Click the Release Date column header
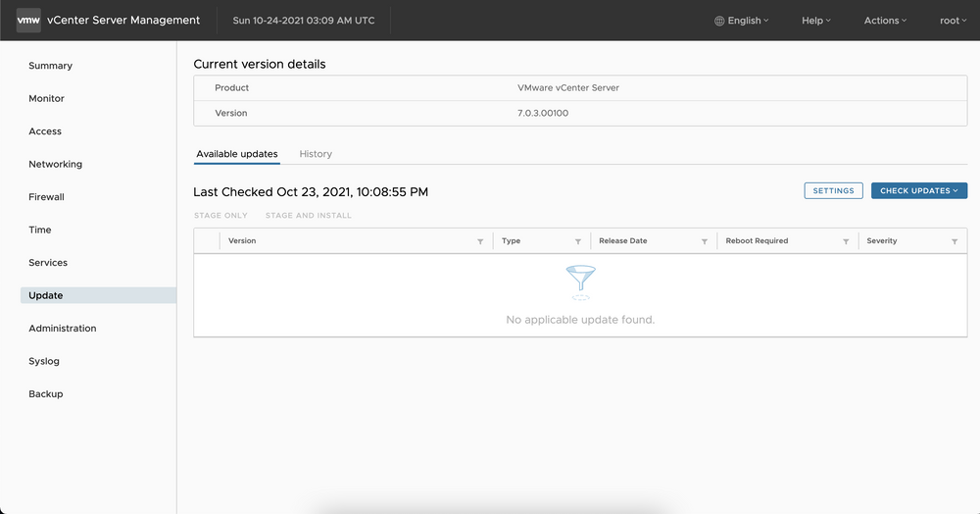This screenshot has height=514, width=980. [x=623, y=240]
